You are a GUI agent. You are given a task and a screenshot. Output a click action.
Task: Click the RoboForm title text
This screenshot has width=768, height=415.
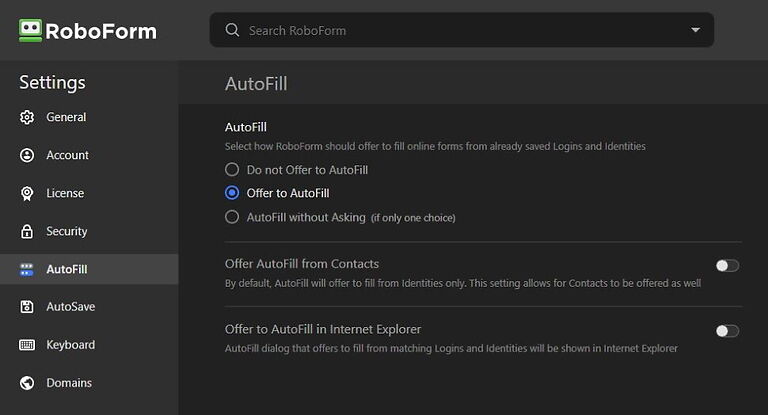click(101, 31)
